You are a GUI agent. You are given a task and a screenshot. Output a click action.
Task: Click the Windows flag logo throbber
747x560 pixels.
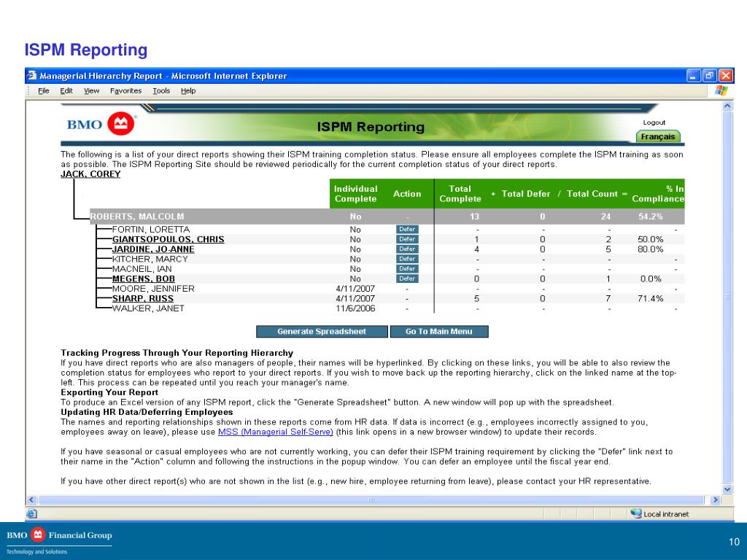721,90
